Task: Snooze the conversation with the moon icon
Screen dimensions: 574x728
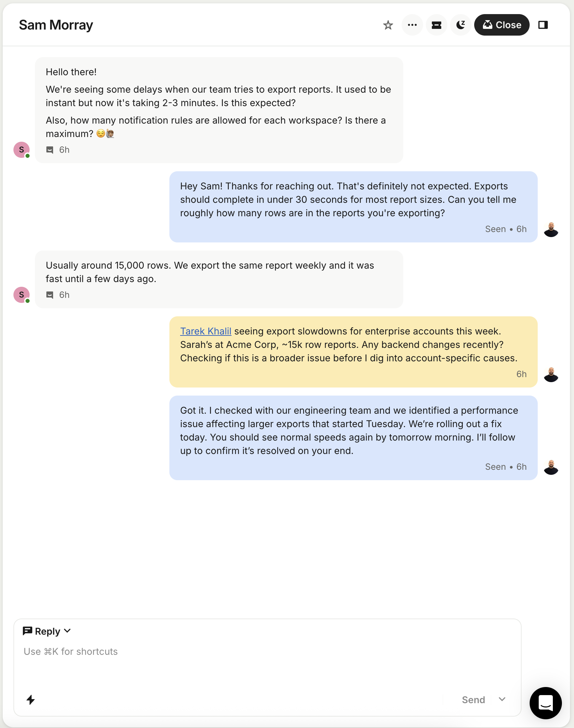Action: pos(461,25)
